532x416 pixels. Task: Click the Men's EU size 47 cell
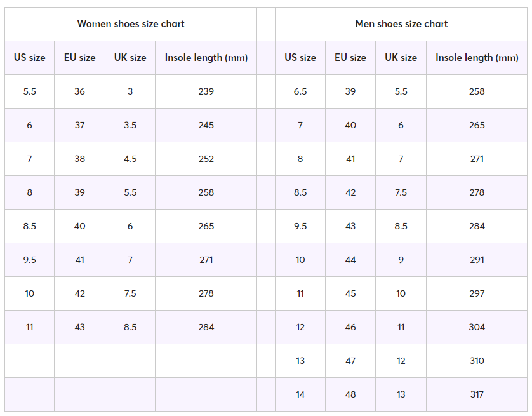pyautogui.click(x=350, y=361)
